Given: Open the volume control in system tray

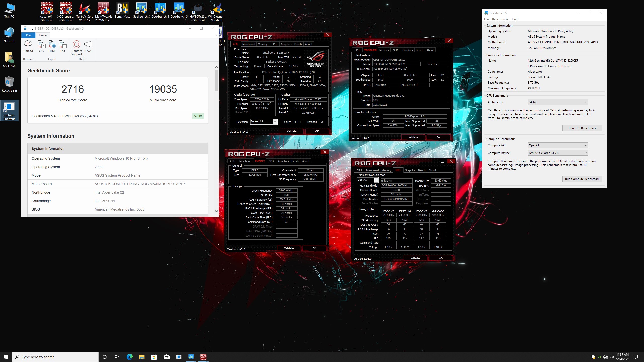Looking at the screenshot, I should (x=612, y=357).
